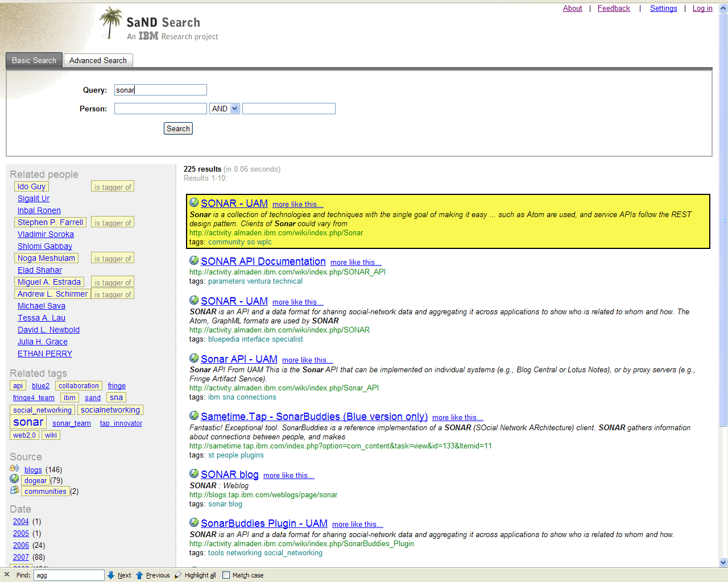Click the communities source icon
This screenshot has height=582, width=728.
[14, 490]
